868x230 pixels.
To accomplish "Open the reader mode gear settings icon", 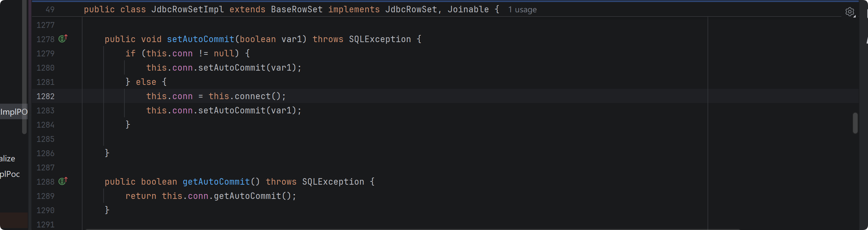I will (x=850, y=12).
